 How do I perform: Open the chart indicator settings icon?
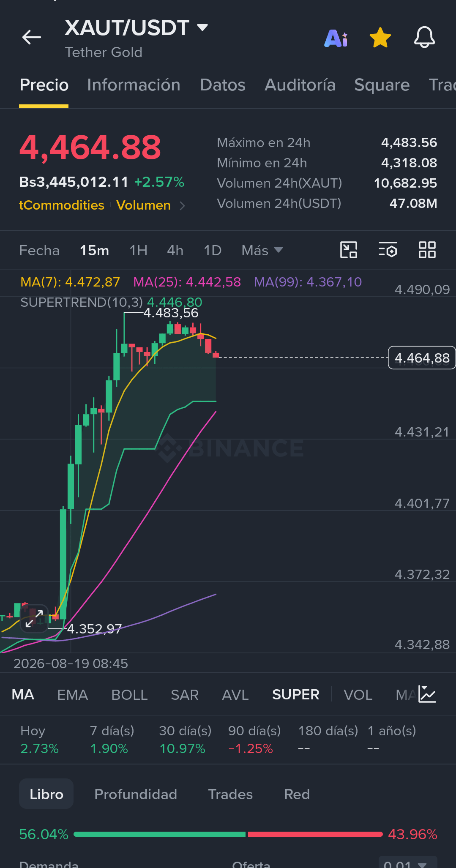click(x=388, y=250)
